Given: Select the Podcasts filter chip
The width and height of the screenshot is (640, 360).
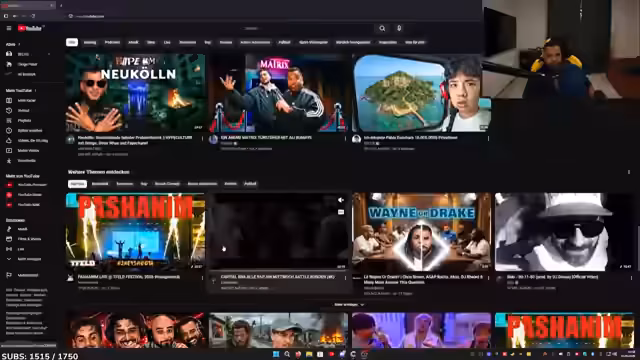Looking at the screenshot, I should [112, 42].
